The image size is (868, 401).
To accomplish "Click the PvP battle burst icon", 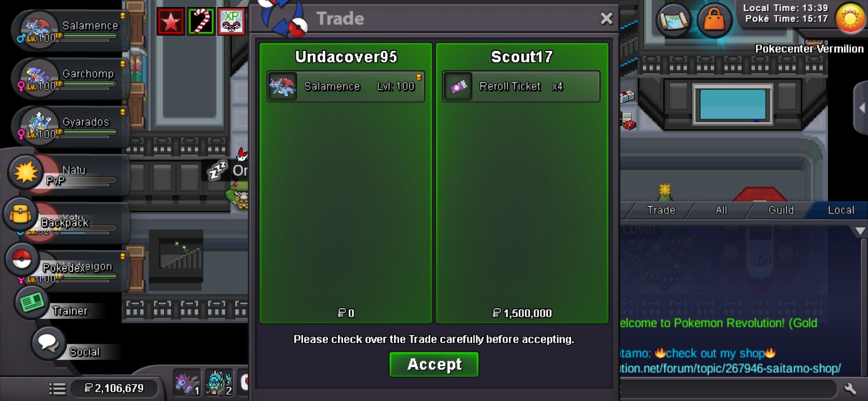I will tap(25, 172).
